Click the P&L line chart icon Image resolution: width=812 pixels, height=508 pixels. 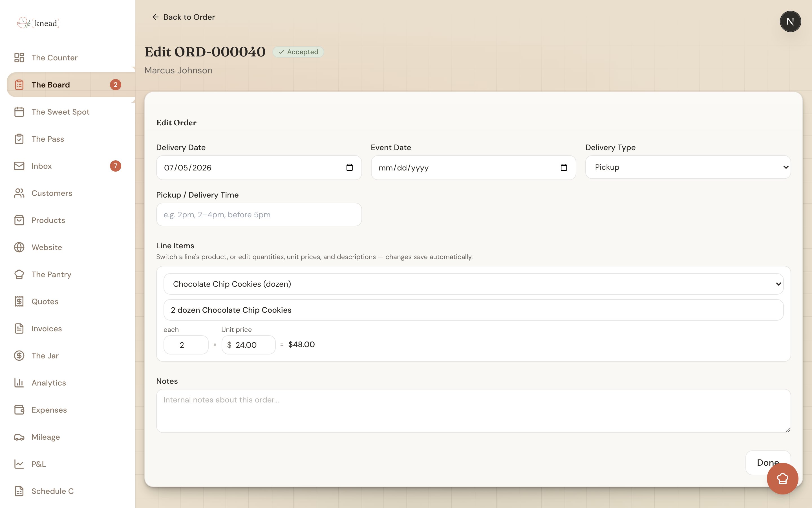coord(19,464)
